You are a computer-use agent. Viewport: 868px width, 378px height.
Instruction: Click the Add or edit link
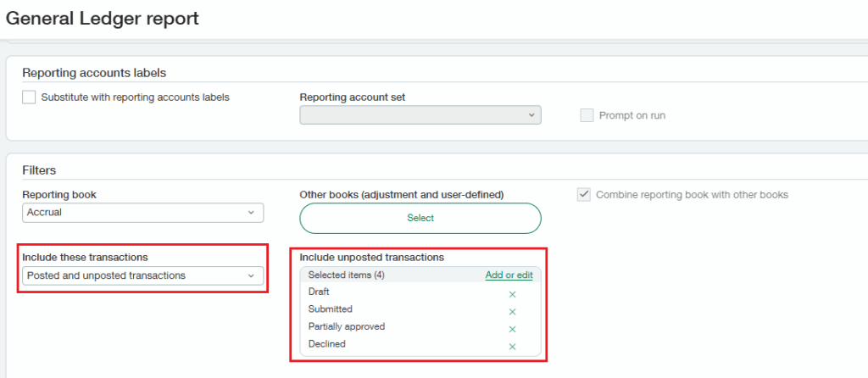(x=509, y=275)
